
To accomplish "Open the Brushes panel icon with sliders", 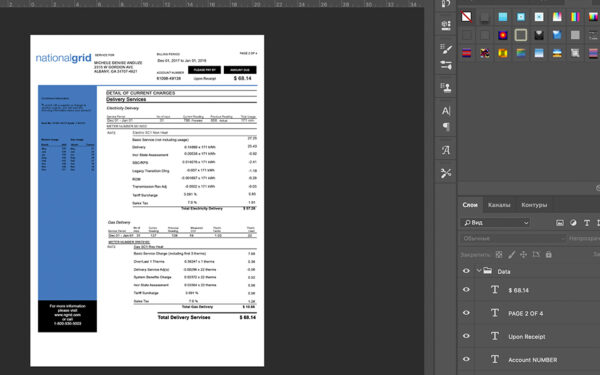I will [446, 65].
